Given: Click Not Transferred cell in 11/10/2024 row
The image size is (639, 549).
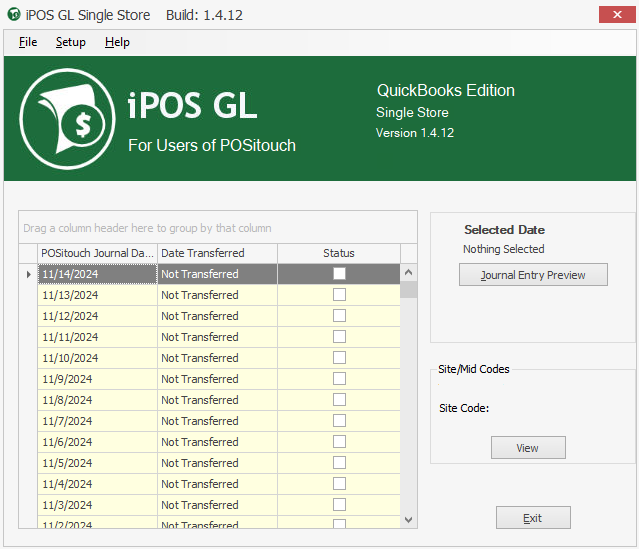Looking at the screenshot, I should [x=218, y=358].
